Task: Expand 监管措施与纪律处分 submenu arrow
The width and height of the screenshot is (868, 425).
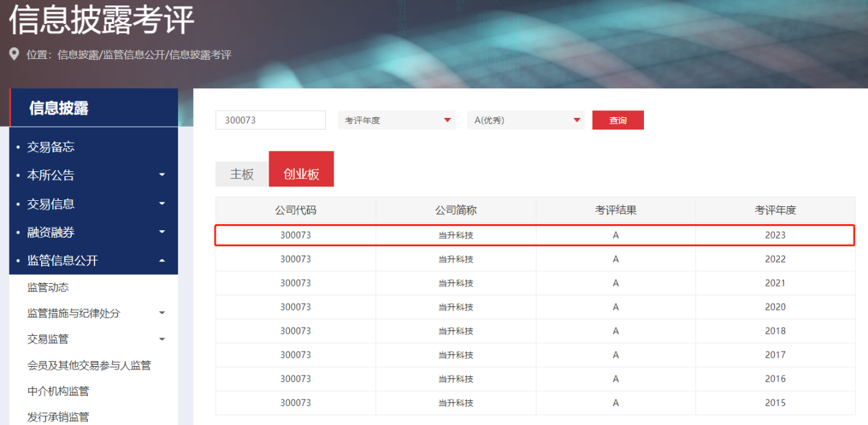Action: coord(162,313)
